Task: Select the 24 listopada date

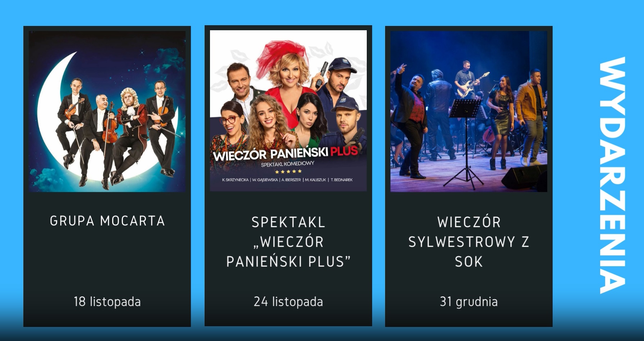Action: pyautogui.click(x=288, y=302)
